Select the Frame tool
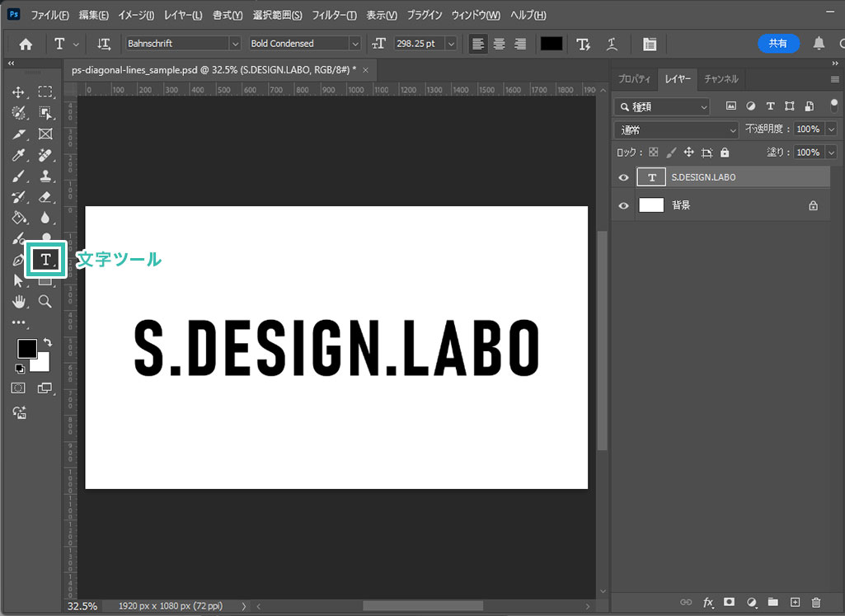The width and height of the screenshot is (845, 616). tap(45, 134)
